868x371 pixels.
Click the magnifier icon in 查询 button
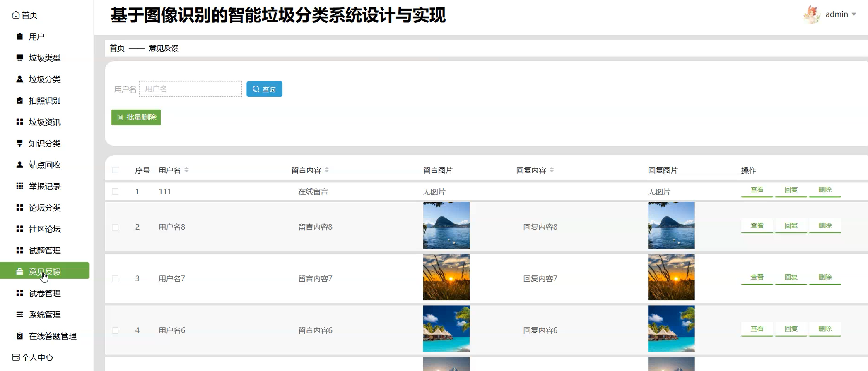[x=256, y=89]
